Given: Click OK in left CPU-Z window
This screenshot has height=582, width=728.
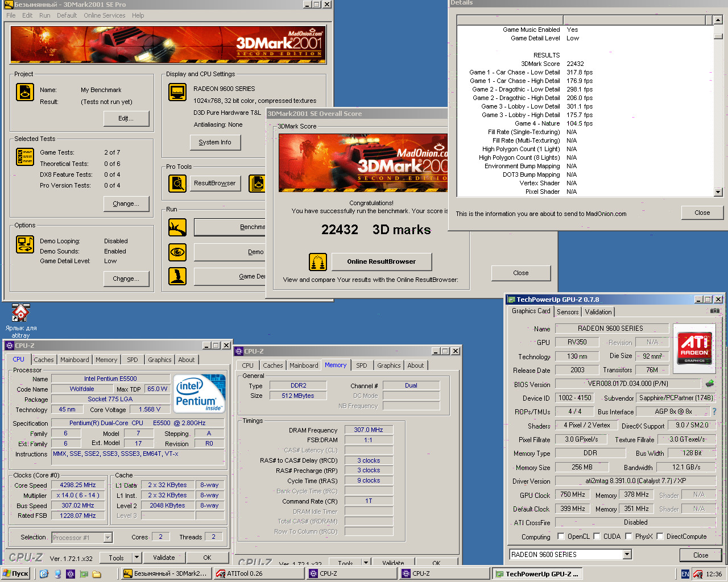Looking at the screenshot, I should (208, 558).
